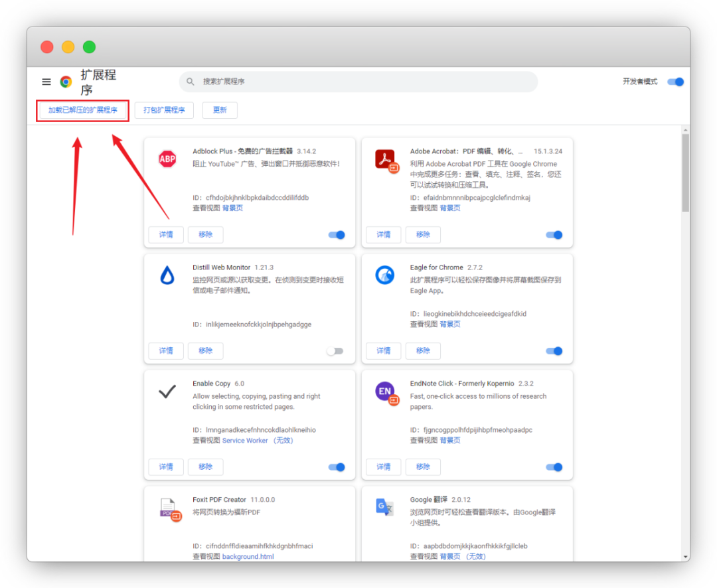
Task: Open EndNote Click 背景页 link
Action: tap(450, 440)
